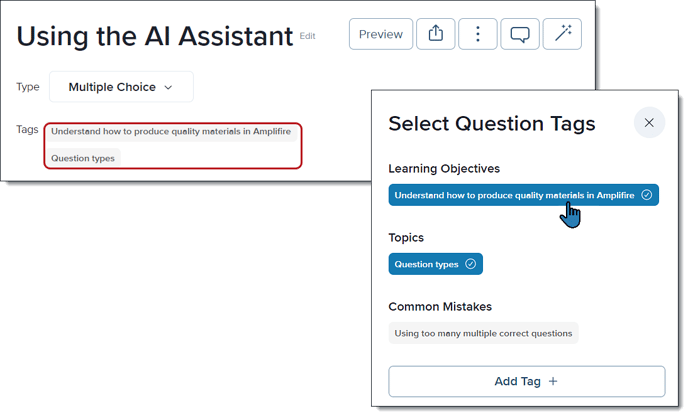
Task: Close the Select Question Tags dialog
Action: tap(649, 122)
